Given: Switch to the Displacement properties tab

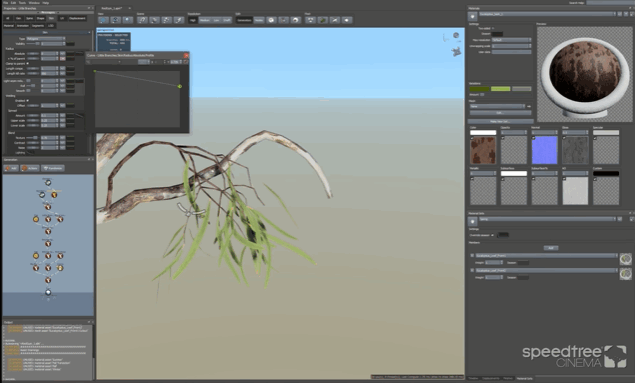Looking at the screenshot, I should [77, 18].
